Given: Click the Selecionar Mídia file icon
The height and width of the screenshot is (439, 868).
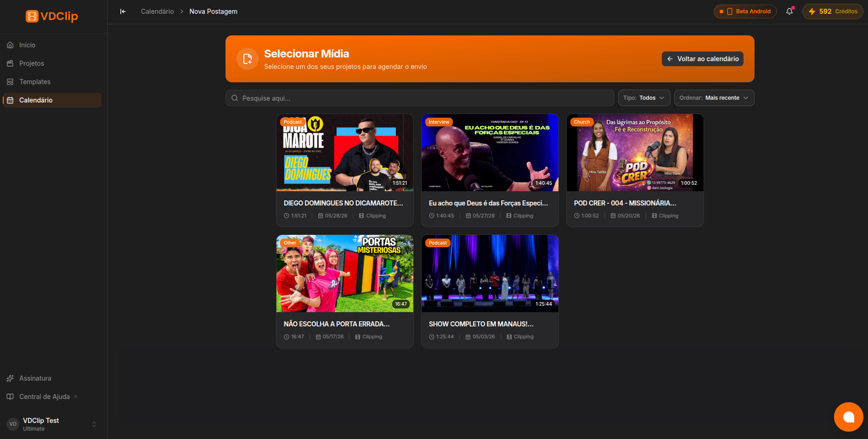Looking at the screenshot, I should [248, 59].
